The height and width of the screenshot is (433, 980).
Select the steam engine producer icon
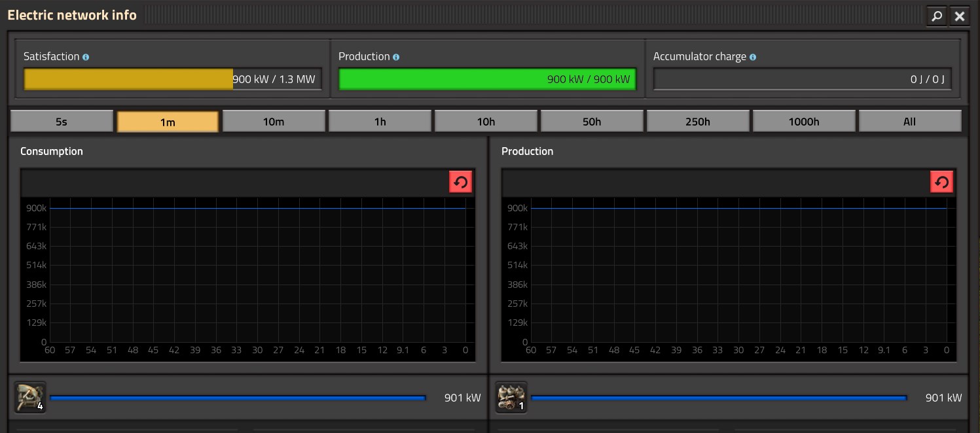coord(511,397)
